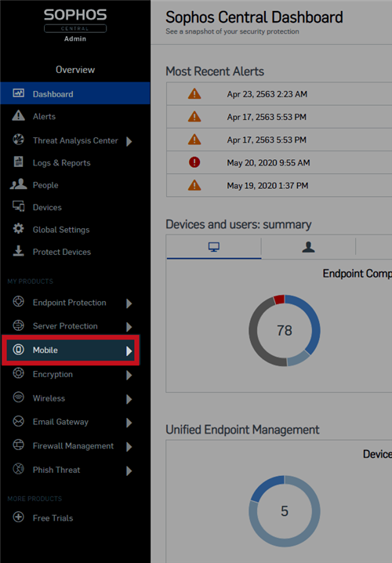Viewport: 392px width, 563px height.
Task: Click the Overview heading in sidebar
Action: tap(75, 69)
